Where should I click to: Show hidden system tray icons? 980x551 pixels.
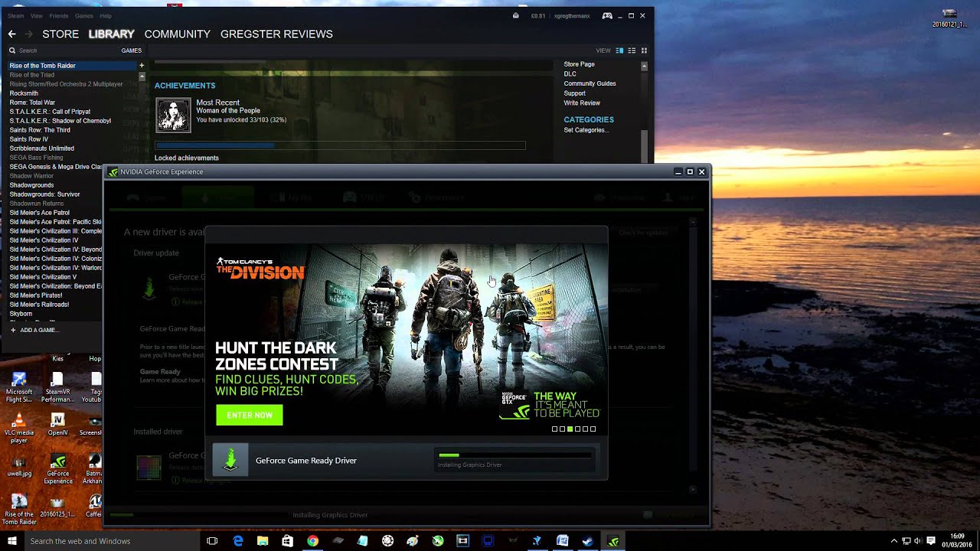(x=893, y=541)
